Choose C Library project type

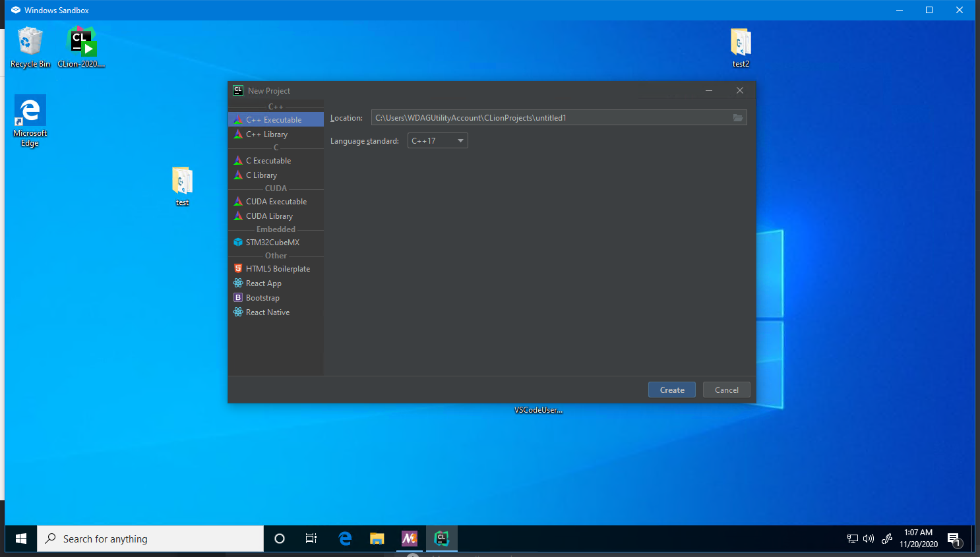coord(276,175)
